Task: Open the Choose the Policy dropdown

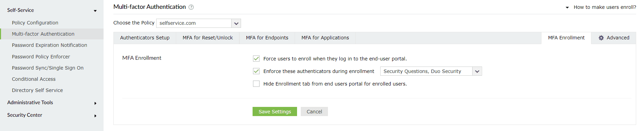Action: 236,23
